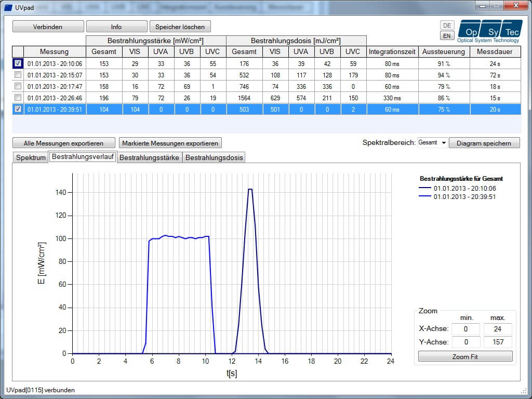Uncheck the measurement from 20:10:06
The height and width of the screenshot is (399, 532).
point(19,63)
